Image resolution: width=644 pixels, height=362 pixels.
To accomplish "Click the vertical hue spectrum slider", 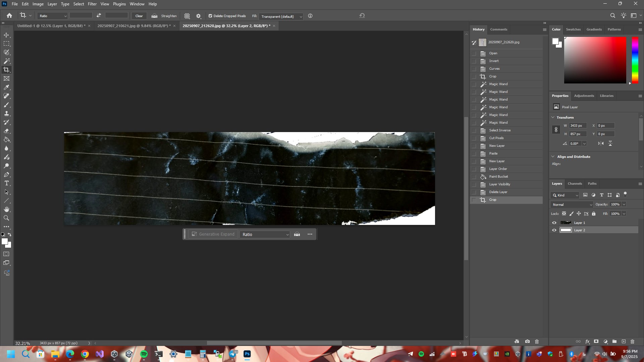I will [x=635, y=60].
